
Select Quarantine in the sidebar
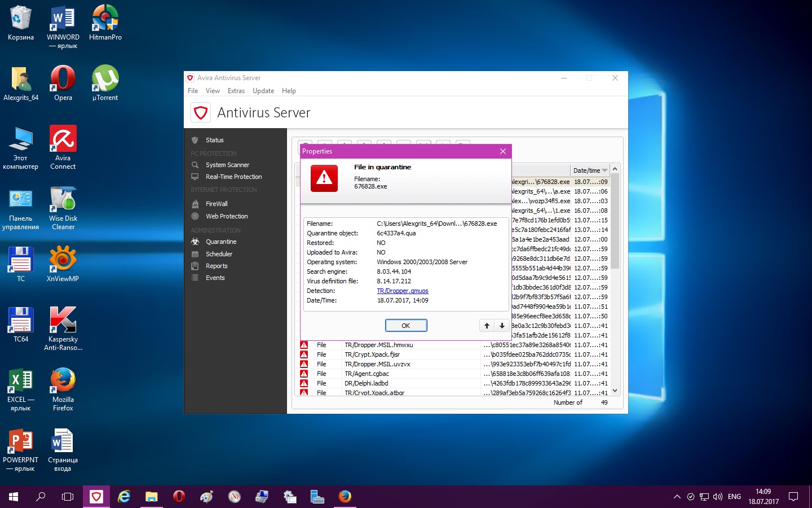[221, 242]
